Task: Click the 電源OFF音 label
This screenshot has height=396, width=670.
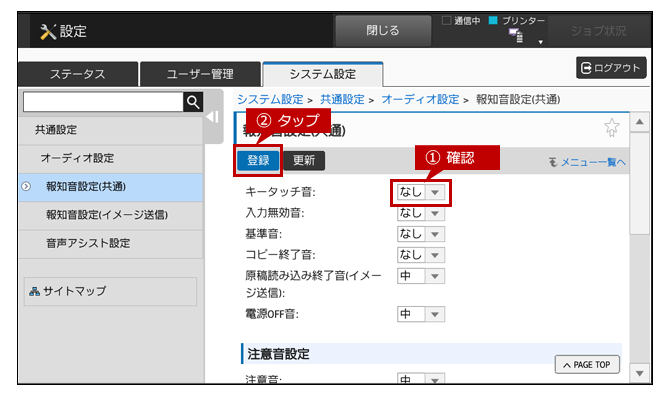Action: 272,314
